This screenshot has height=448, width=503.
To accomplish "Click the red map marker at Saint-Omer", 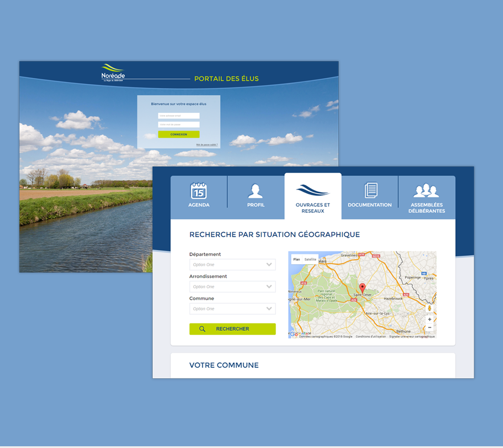I will click(362, 288).
